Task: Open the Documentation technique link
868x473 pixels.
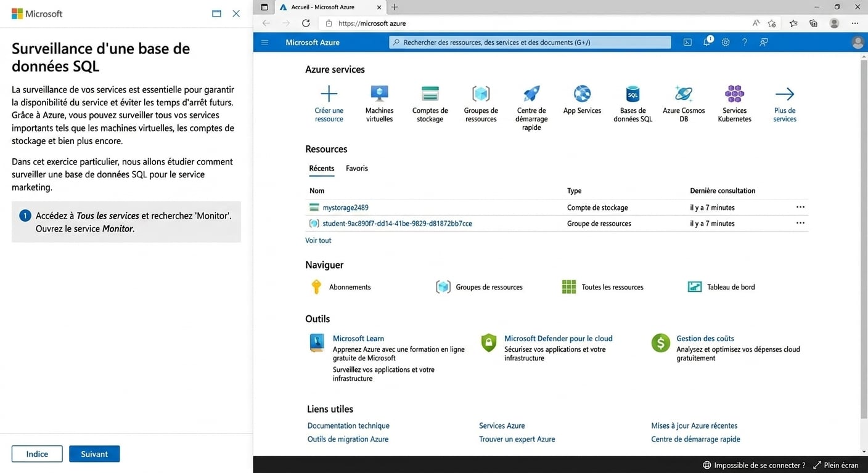Action: 348,426
